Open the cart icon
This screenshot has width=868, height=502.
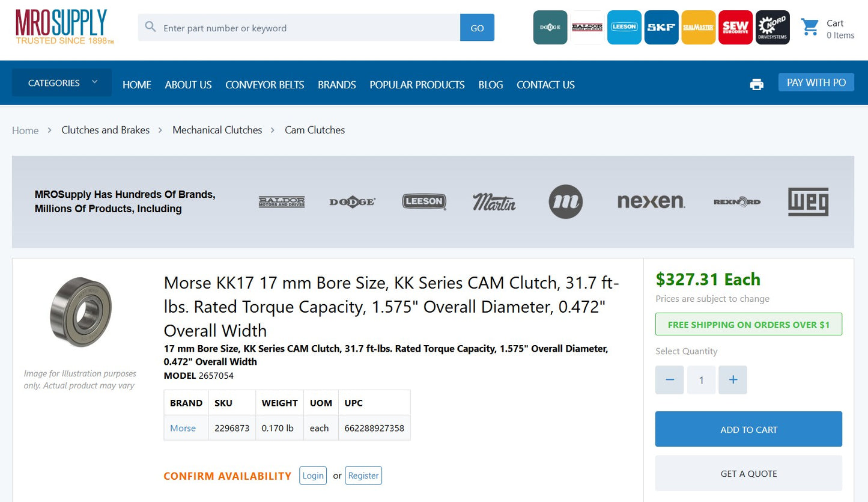[x=810, y=27]
